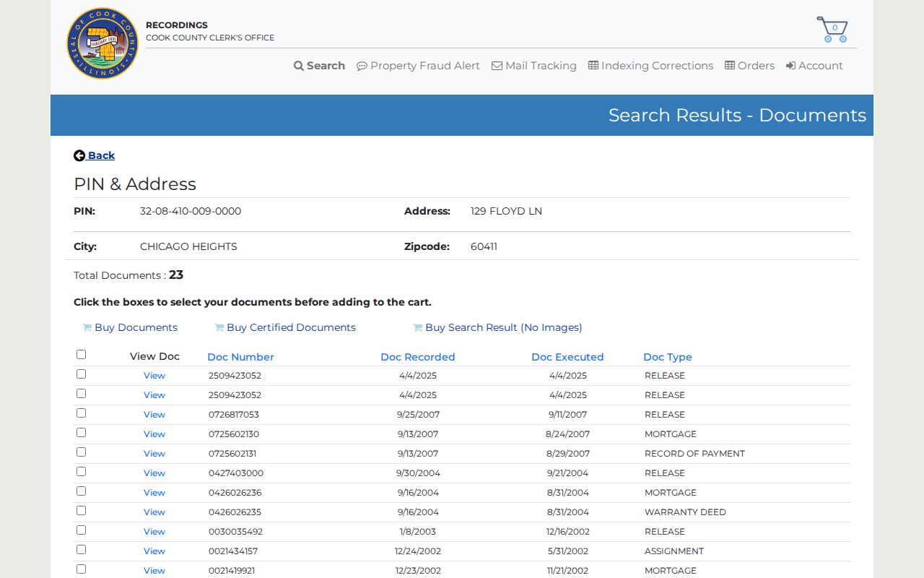Image resolution: width=924 pixels, height=578 pixels.
Task: Click the address 129 FLOYD LN
Action: [x=506, y=211]
